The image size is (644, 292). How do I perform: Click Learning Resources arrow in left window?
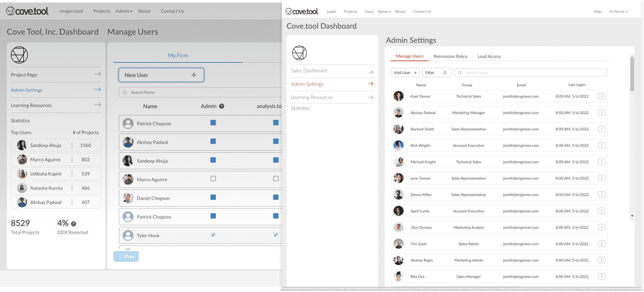[97, 105]
